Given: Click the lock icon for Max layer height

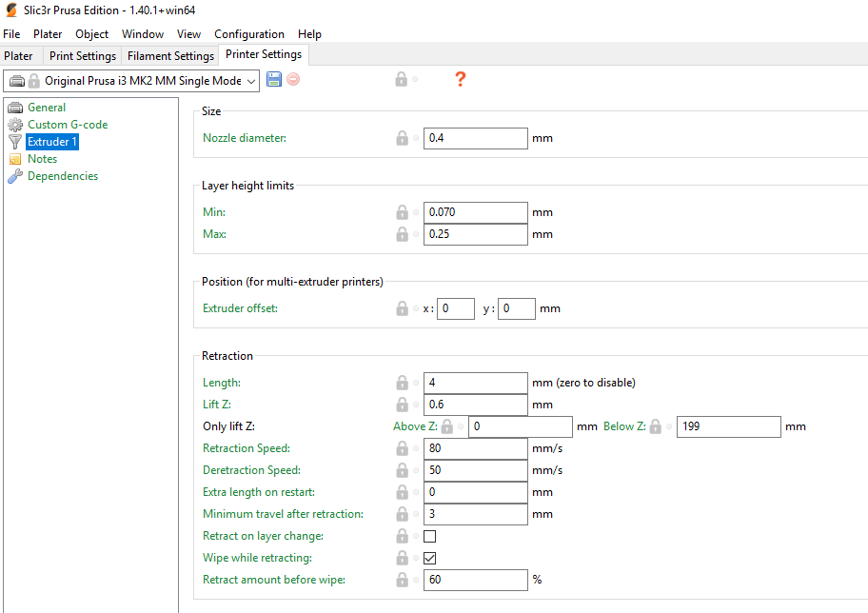Looking at the screenshot, I should coord(402,234).
